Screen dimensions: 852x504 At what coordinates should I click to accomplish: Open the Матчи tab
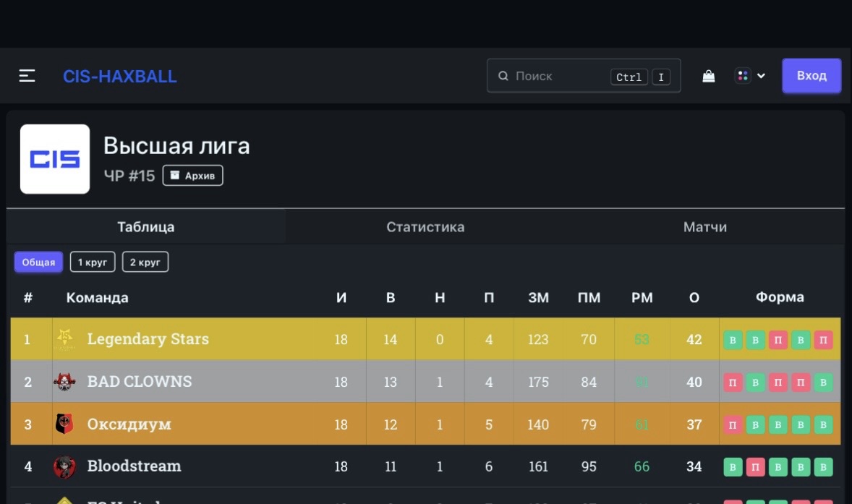(x=704, y=227)
